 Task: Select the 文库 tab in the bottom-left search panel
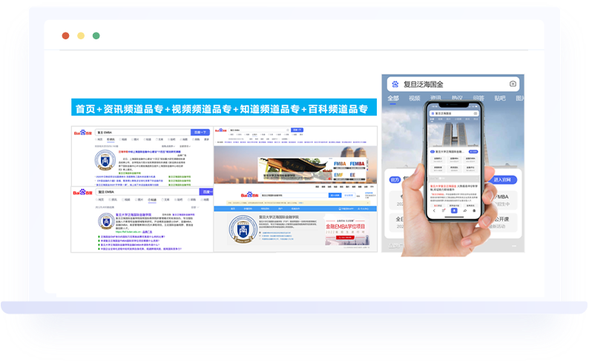165,199
